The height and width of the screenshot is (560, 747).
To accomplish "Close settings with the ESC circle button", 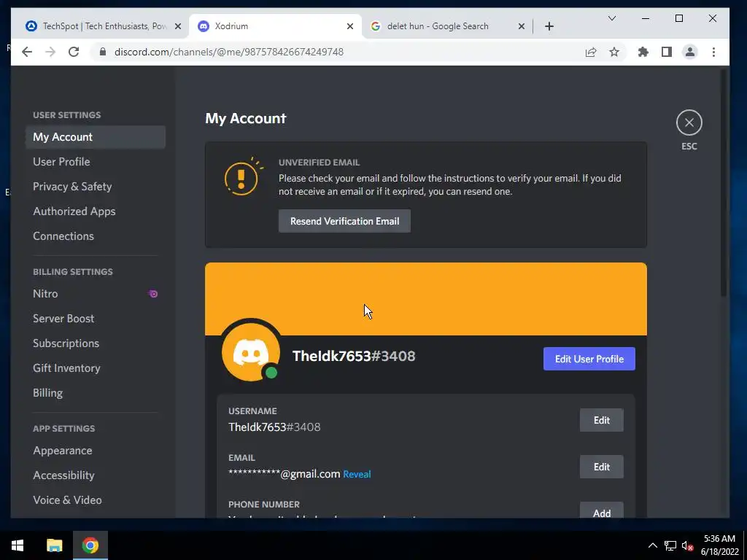I will coord(689,122).
